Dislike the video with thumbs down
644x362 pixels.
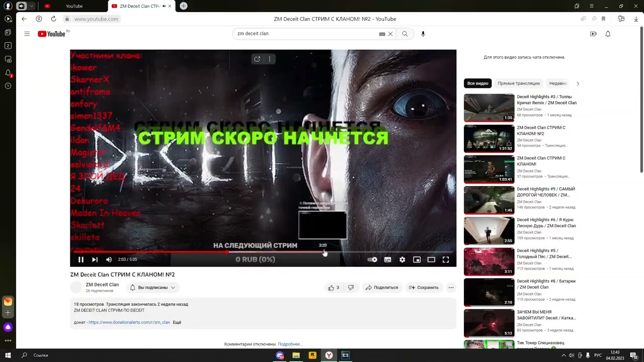coord(351,288)
